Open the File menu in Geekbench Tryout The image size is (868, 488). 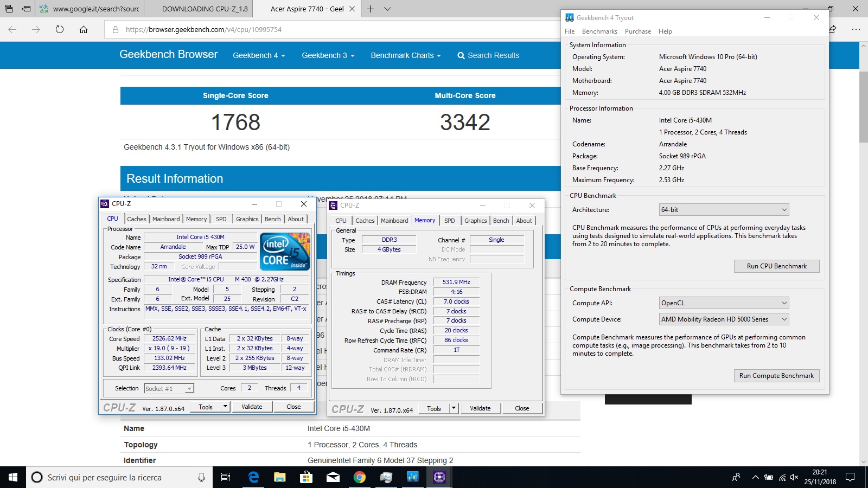[x=570, y=31]
